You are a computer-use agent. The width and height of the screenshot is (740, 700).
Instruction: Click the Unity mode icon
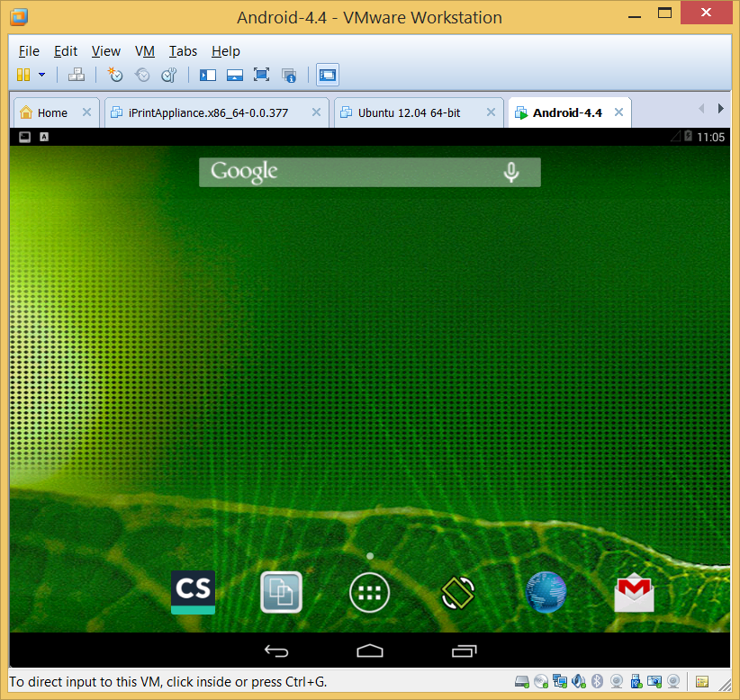(289, 76)
